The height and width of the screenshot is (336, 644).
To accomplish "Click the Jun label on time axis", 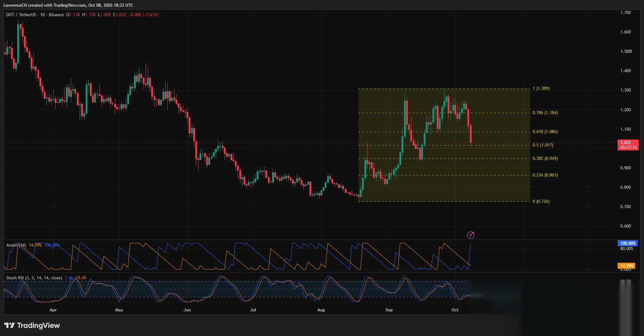I will [187, 310].
